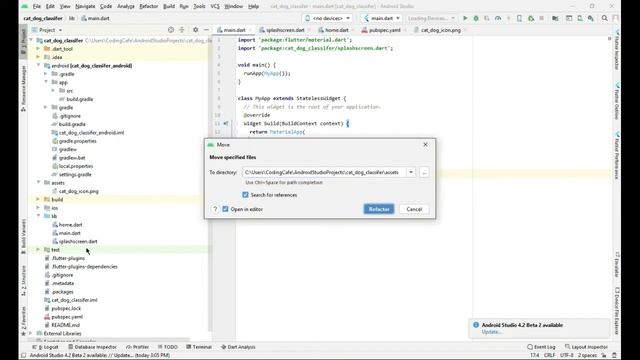
Task: Select splashscreen.dart in lib folder
Action: 78,241
